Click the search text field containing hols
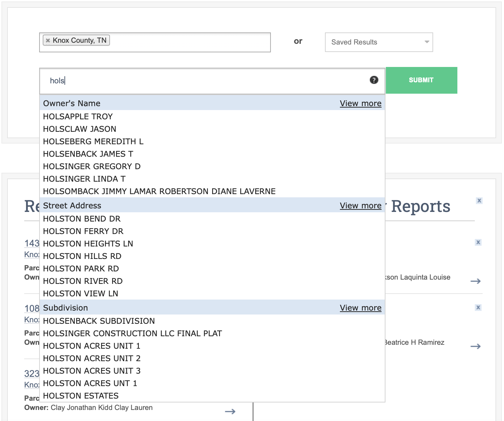This screenshot has height=421, width=504. pyautogui.click(x=206, y=81)
